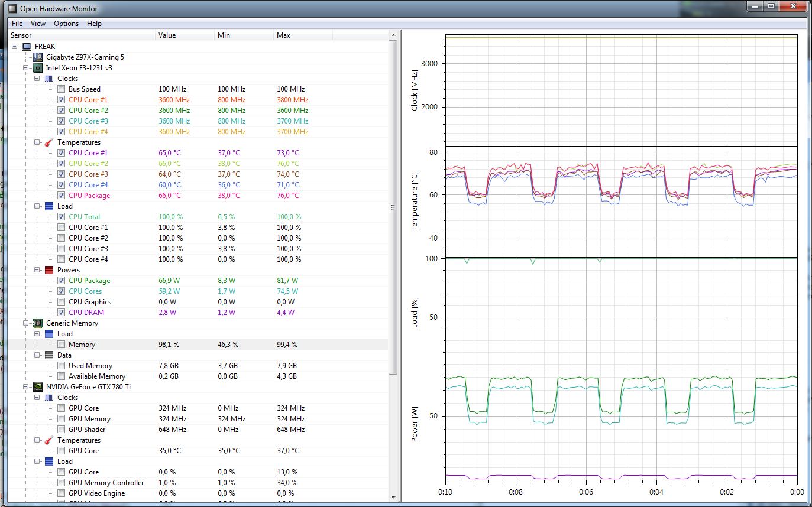Select the CPU Cores 59,2 W value
The image size is (812, 507).
169,291
